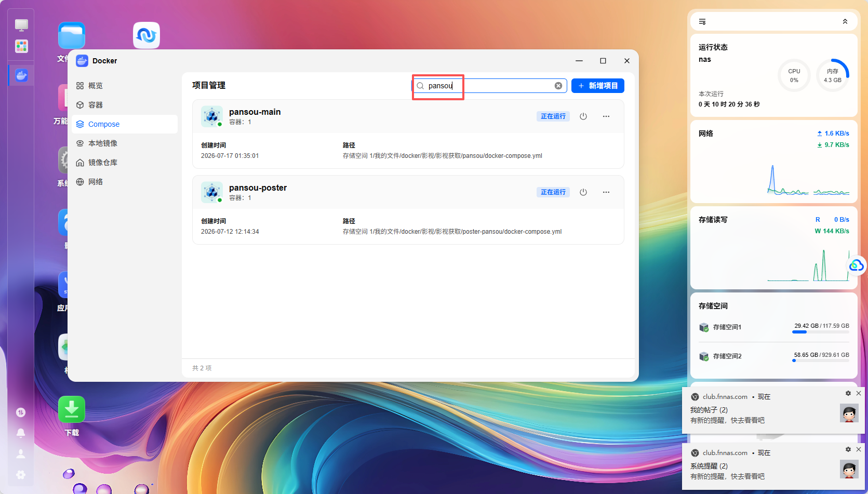Open the user account icon in the dock
Image resolution: width=868 pixels, height=494 pixels.
coord(21,454)
